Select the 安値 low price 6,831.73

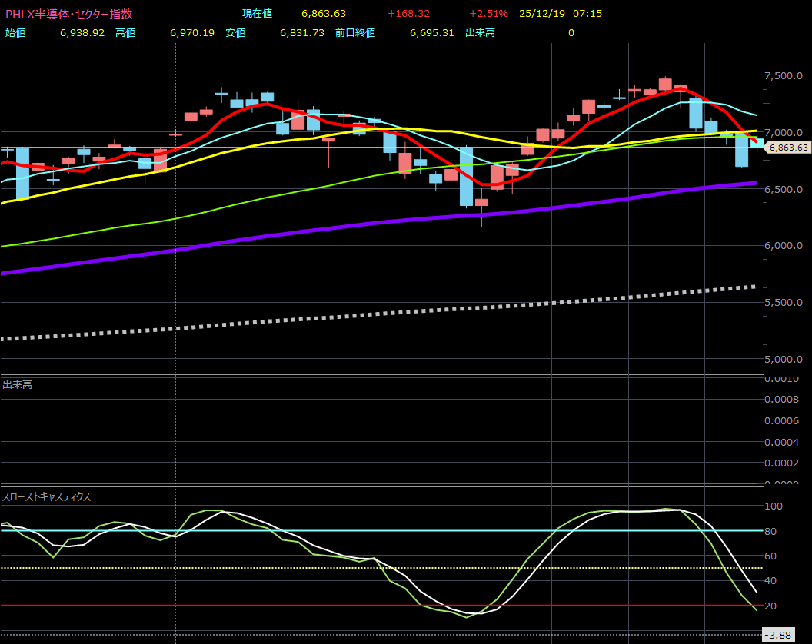tap(302, 32)
